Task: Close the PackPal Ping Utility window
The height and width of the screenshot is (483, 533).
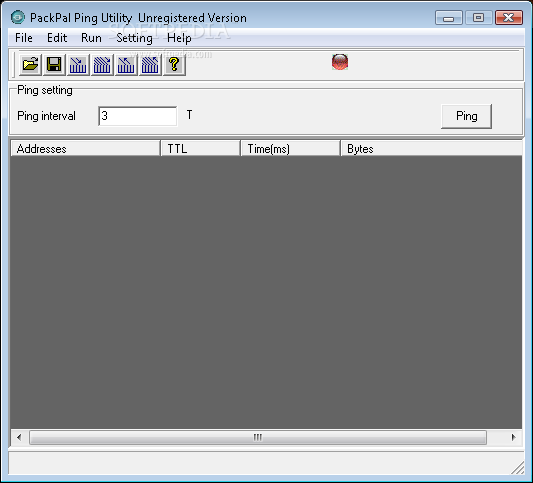Action: [x=509, y=18]
